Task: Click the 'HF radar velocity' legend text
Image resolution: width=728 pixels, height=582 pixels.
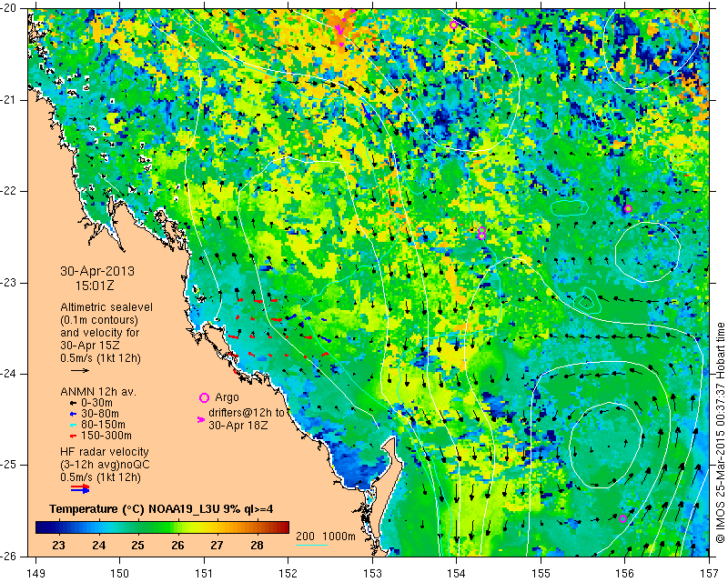Action: coord(105,452)
